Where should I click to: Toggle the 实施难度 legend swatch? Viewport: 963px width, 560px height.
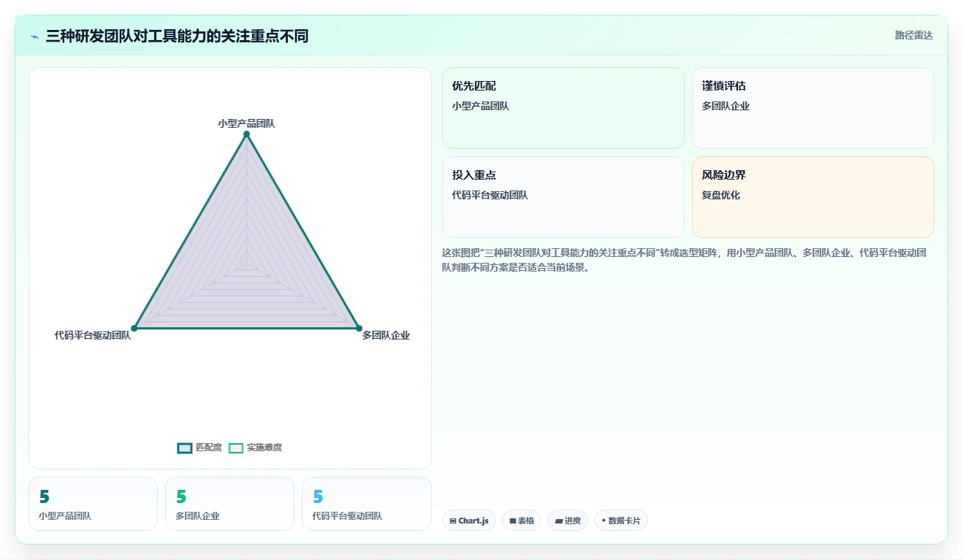pos(236,448)
